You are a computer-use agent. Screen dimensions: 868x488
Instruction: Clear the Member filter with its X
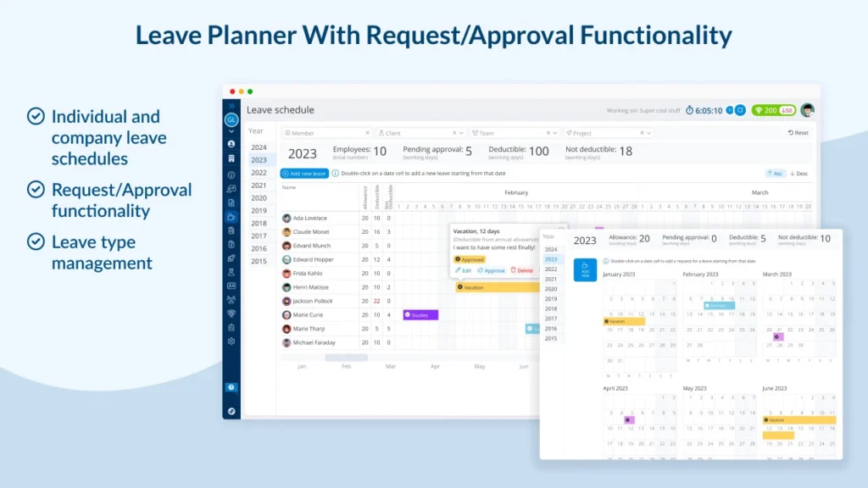(367, 133)
